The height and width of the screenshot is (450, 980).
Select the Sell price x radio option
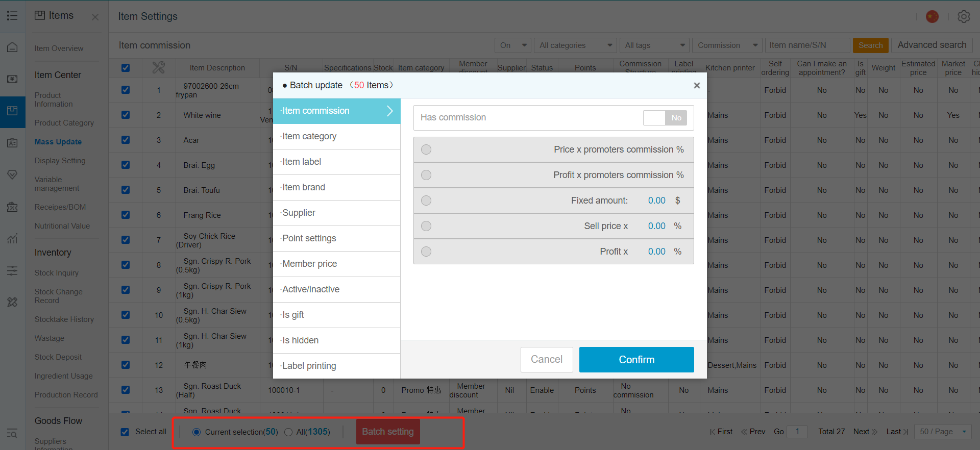point(426,226)
